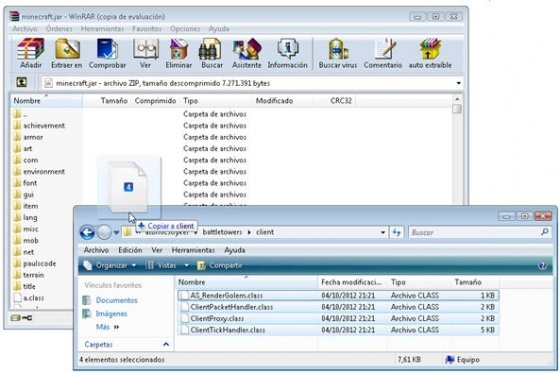Screen dimensions: 560x373
Task: Launch the Asistente wizard icon
Action: 247,54
